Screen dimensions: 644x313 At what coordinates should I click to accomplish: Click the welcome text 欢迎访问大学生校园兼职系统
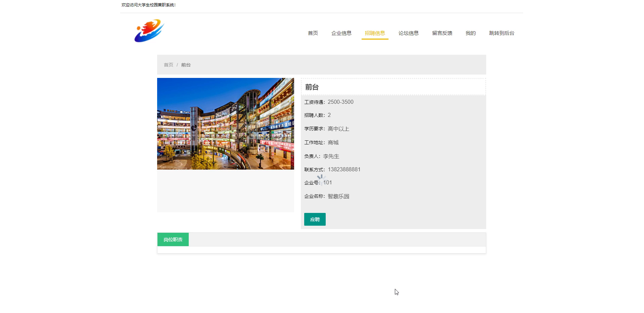point(148,5)
